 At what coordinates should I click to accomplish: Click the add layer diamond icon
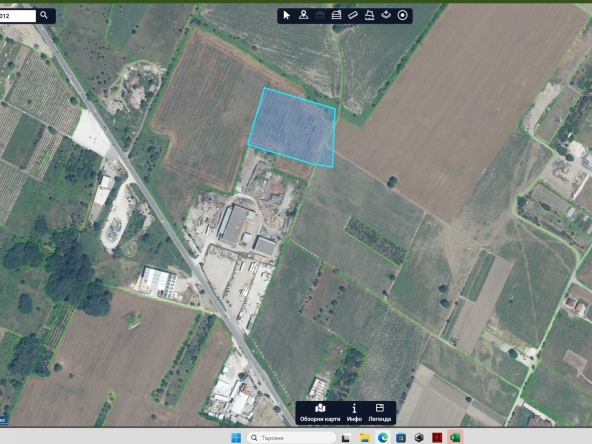click(x=386, y=15)
